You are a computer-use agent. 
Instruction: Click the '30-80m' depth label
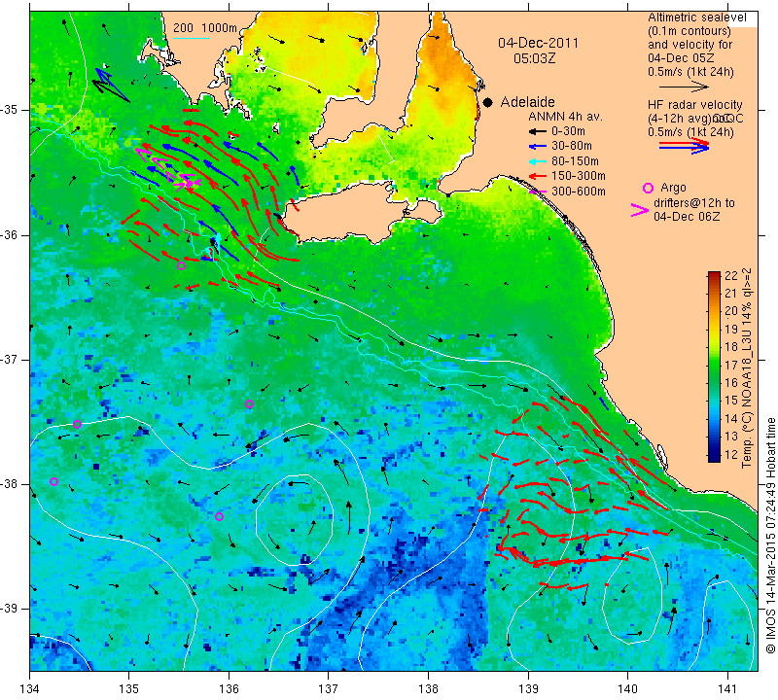coord(572,147)
